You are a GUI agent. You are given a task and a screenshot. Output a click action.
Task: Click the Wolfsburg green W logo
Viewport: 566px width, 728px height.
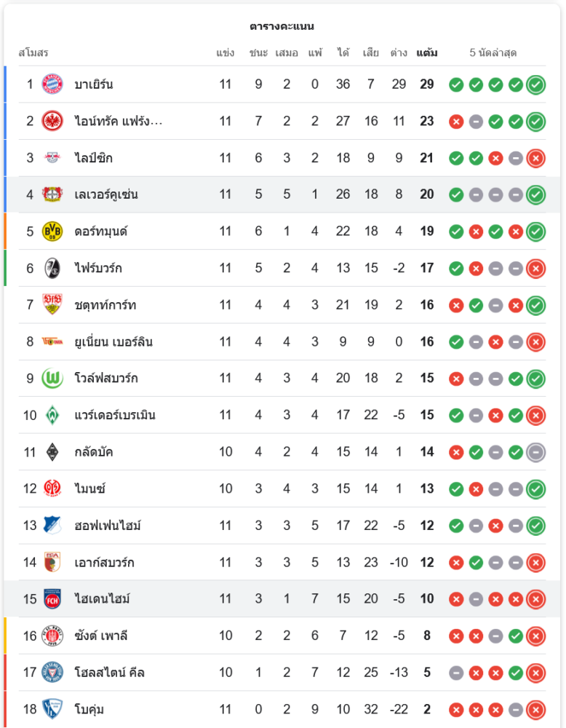(x=52, y=379)
